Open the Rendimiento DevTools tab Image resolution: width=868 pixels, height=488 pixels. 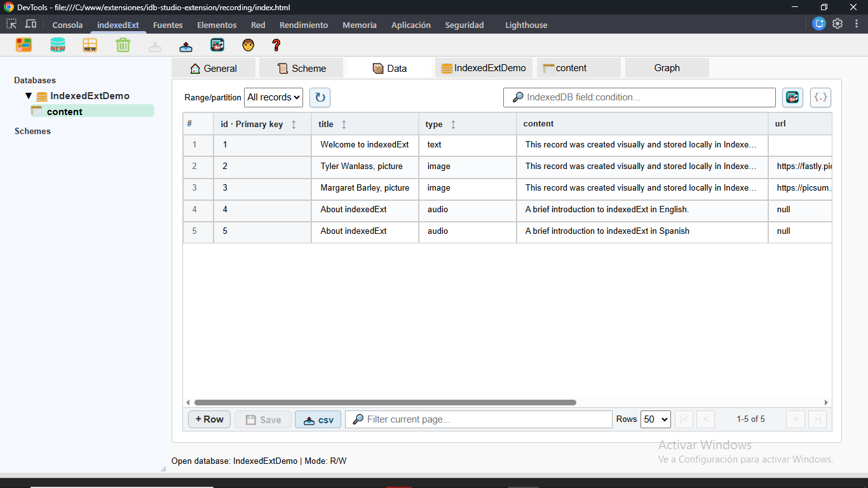304,25
